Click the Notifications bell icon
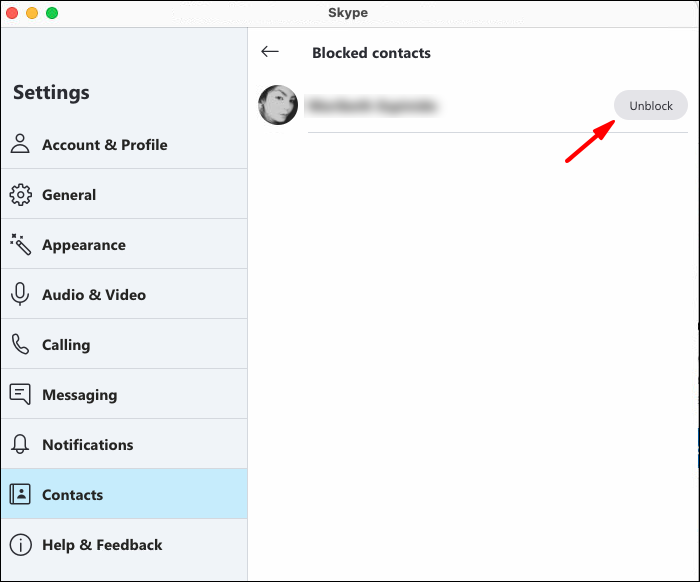The height and width of the screenshot is (582, 700). tap(20, 444)
